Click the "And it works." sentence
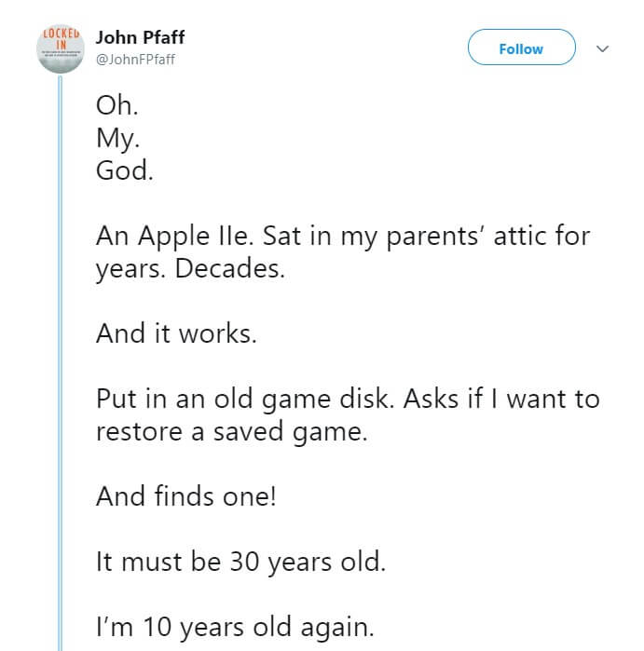This screenshot has height=651, width=644. [x=175, y=333]
